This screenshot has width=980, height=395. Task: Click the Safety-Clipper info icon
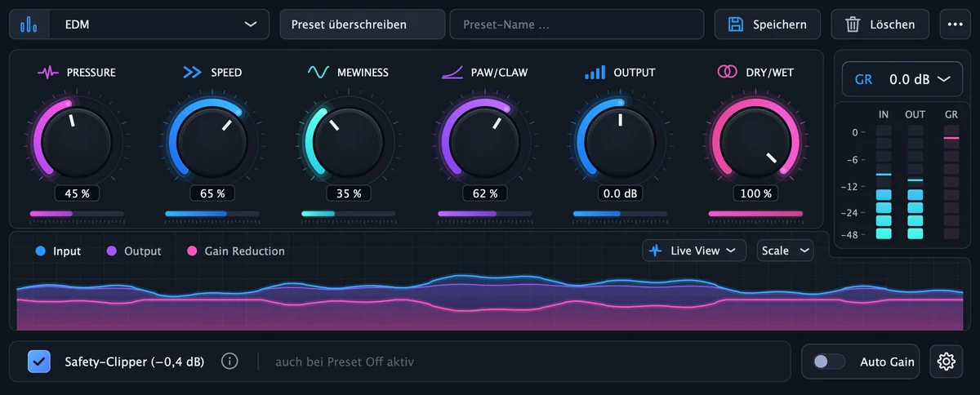point(229,361)
